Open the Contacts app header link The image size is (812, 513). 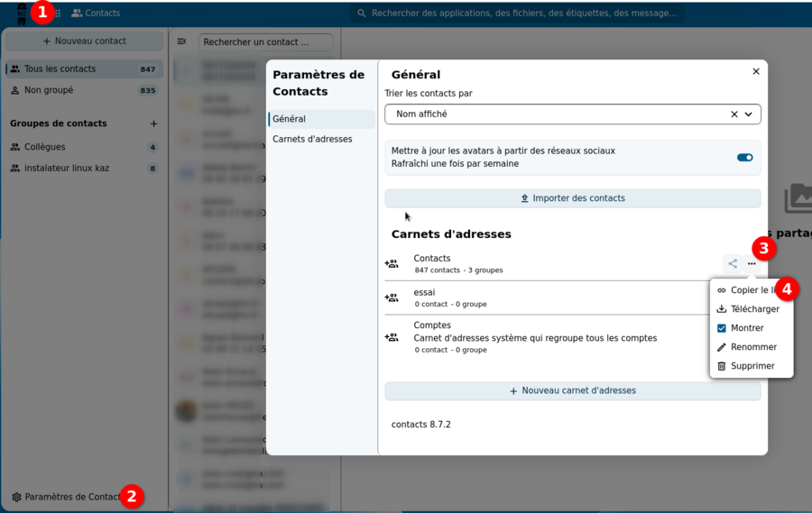[96, 13]
